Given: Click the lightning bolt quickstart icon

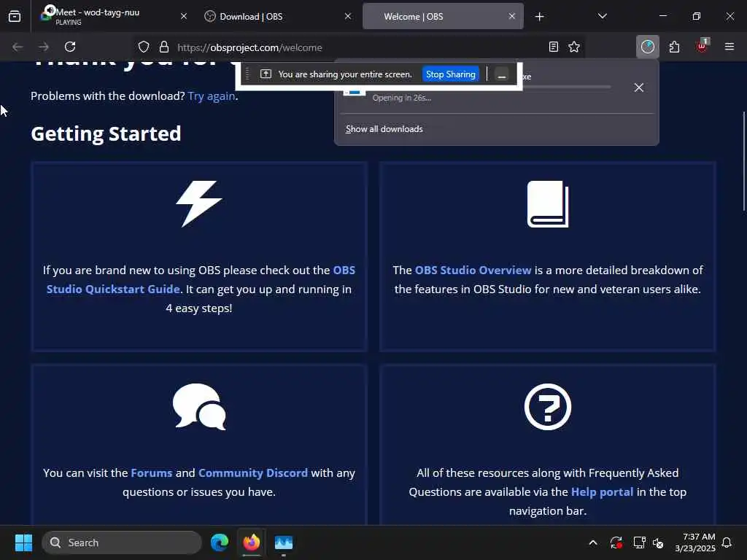Looking at the screenshot, I should (199, 204).
